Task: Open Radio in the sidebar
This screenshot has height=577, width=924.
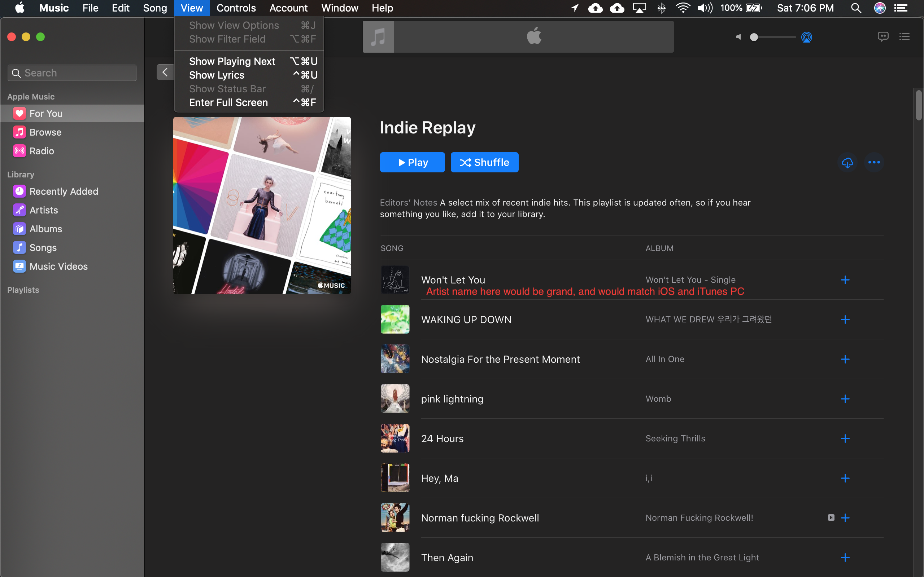Action: tap(42, 151)
